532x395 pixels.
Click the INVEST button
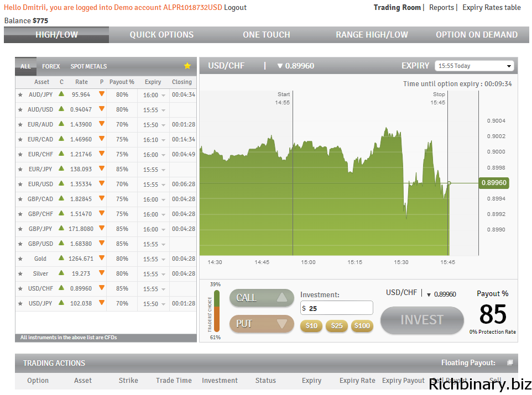(x=422, y=320)
